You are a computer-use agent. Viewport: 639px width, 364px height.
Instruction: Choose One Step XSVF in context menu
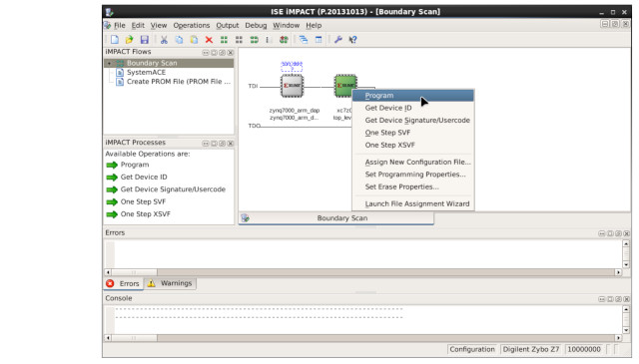click(412, 145)
